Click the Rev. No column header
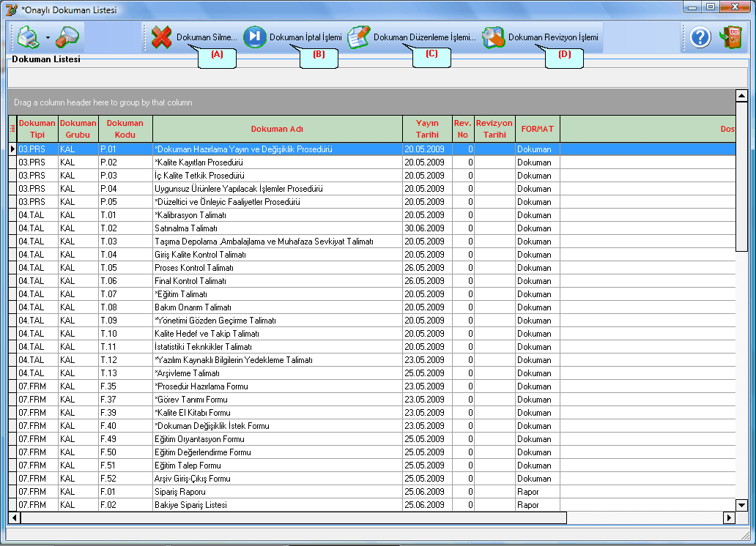Screen dimensions: 756x546 (x=463, y=129)
